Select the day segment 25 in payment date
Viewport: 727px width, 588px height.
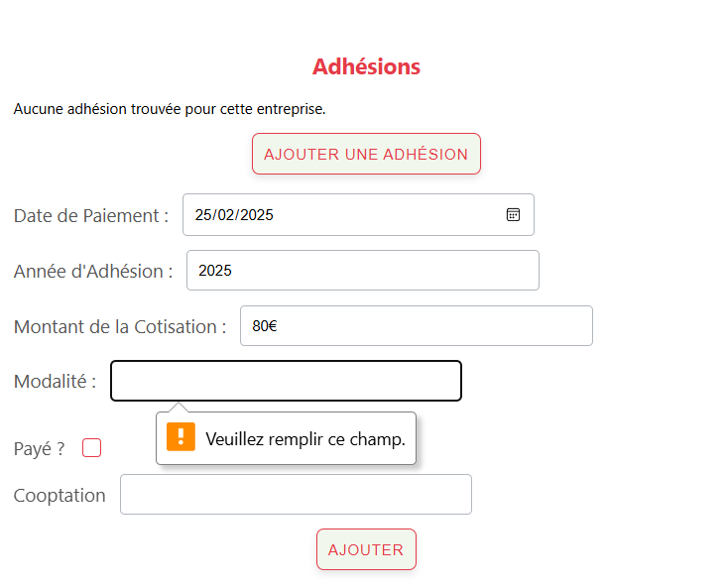[x=203, y=215]
